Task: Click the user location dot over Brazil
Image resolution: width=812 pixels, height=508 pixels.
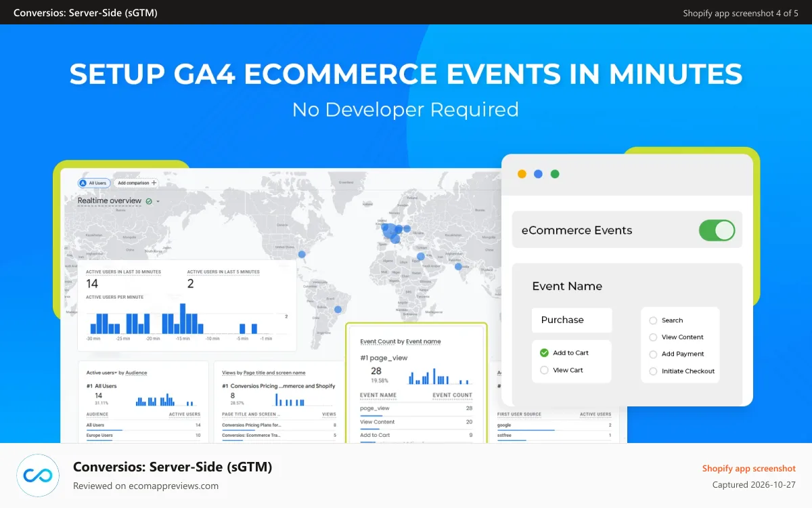Action: point(338,310)
